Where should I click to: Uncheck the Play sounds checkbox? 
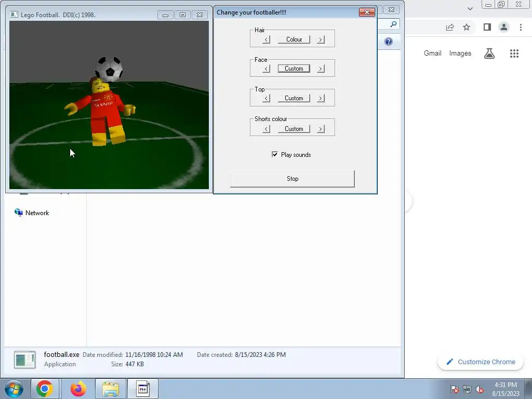(274, 154)
